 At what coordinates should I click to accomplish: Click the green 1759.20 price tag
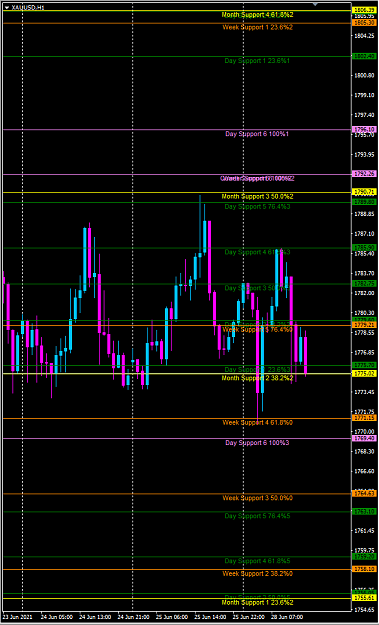point(365,556)
